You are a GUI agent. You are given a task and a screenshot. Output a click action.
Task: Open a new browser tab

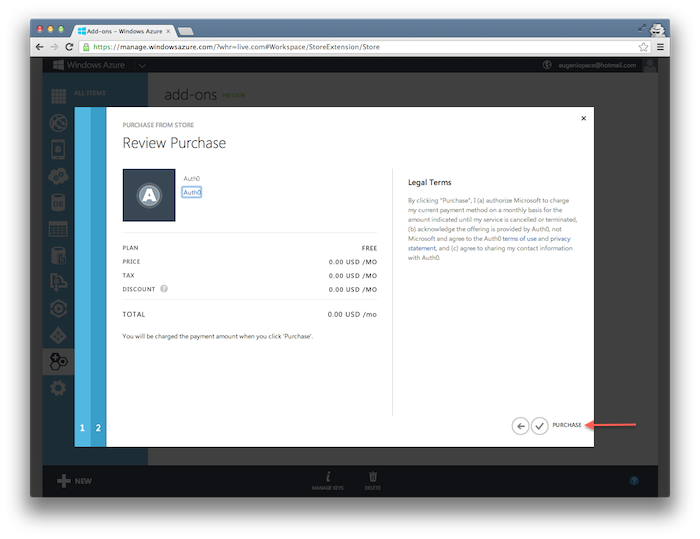(185, 31)
